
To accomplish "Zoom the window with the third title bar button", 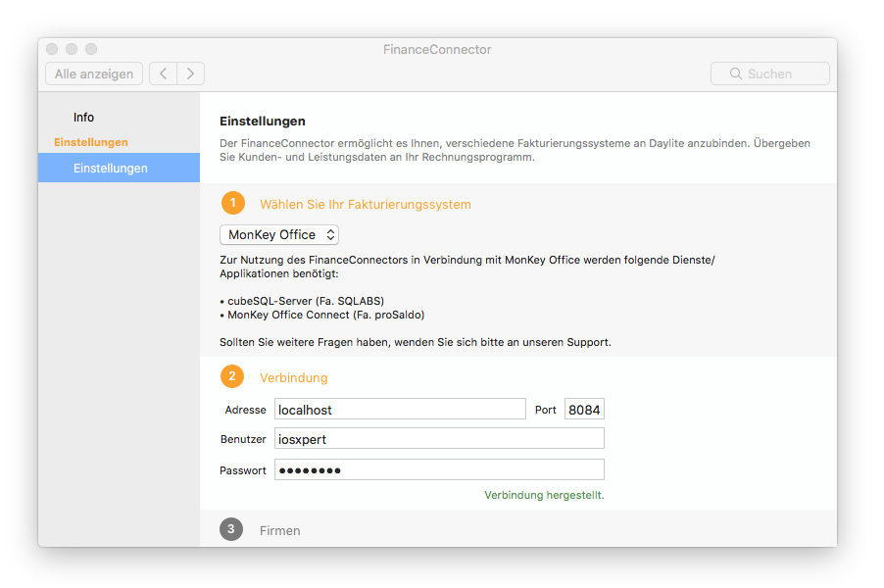I will pyautogui.click(x=91, y=49).
